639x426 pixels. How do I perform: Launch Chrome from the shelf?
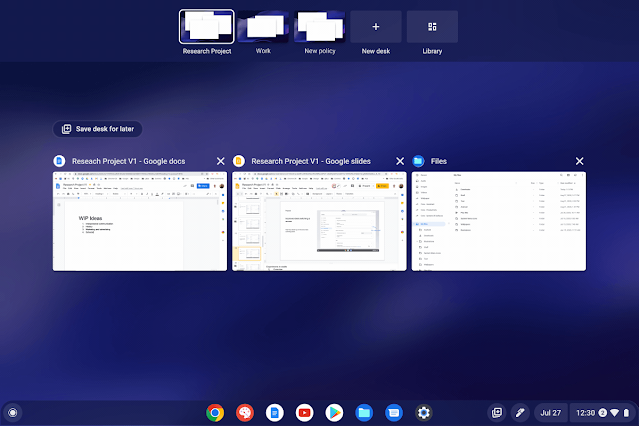click(x=215, y=413)
